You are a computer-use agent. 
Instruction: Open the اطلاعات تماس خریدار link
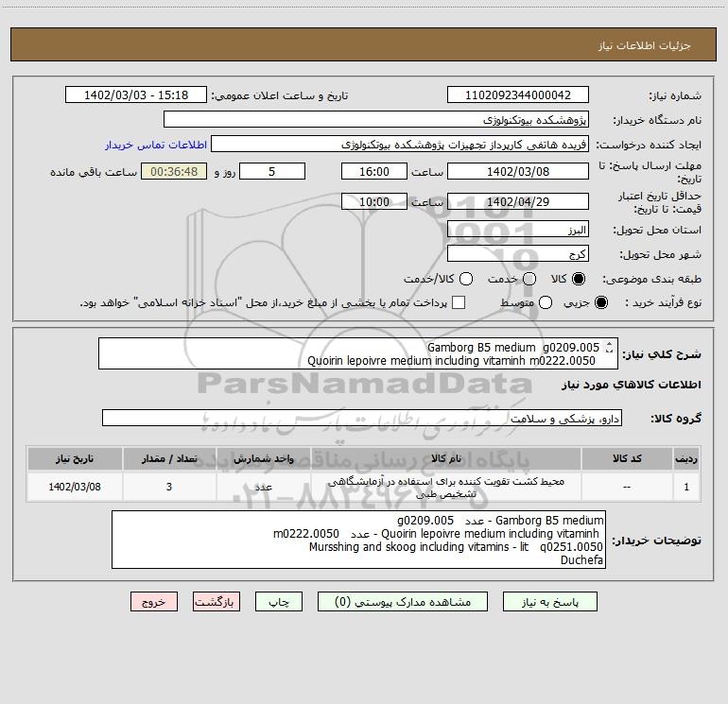pyautogui.click(x=156, y=145)
